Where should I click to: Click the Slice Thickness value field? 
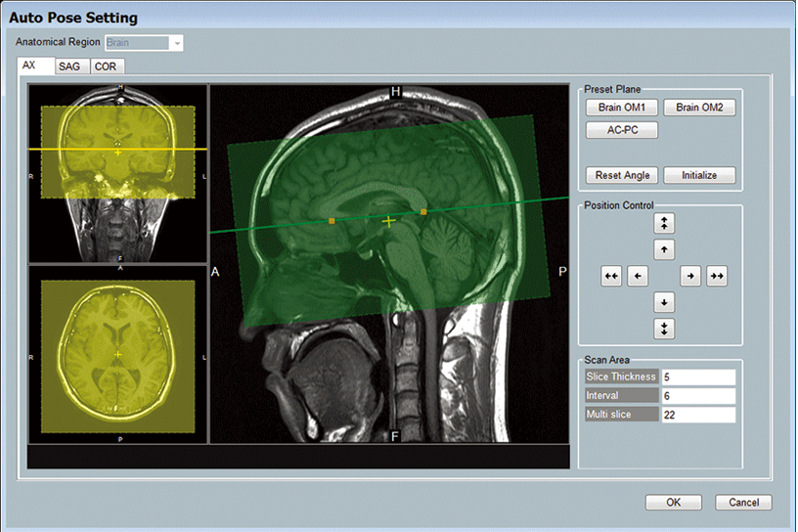click(x=697, y=377)
